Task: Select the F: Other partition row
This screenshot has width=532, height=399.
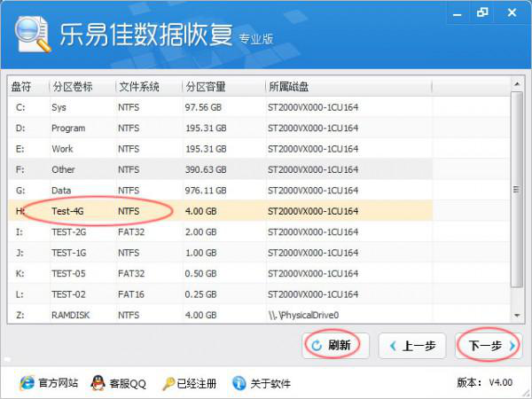Action: pos(220,169)
